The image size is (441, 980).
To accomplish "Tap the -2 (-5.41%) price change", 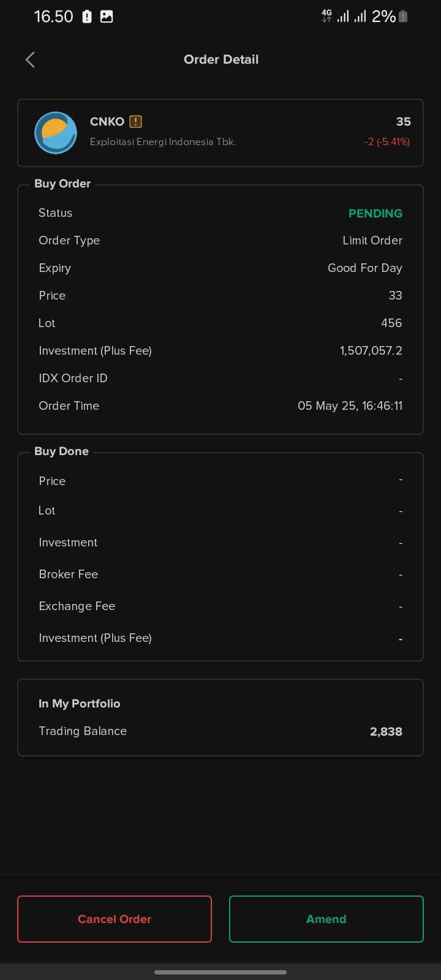I will (x=386, y=141).
